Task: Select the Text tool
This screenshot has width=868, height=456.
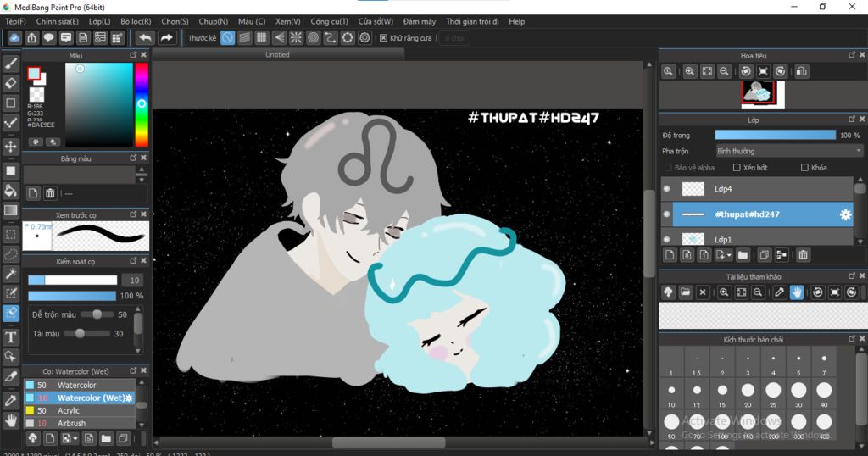Action: 10,337
